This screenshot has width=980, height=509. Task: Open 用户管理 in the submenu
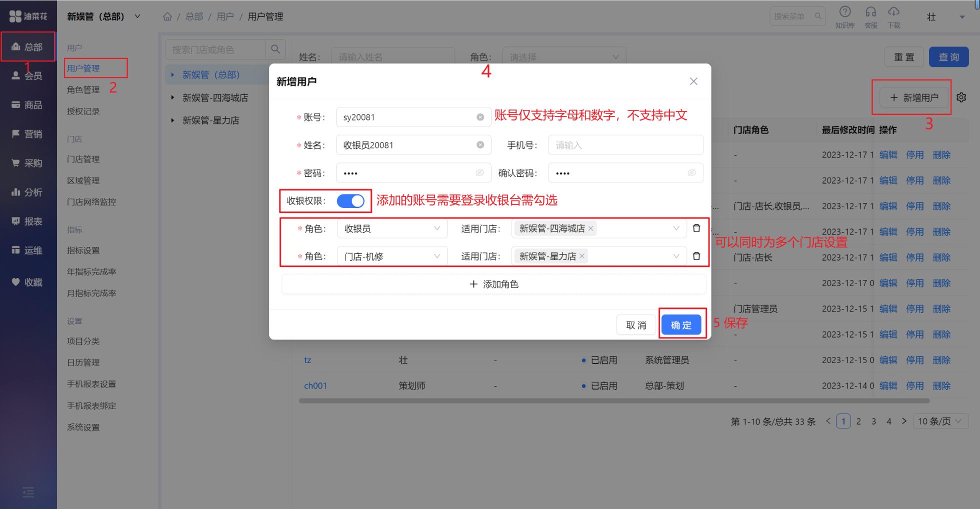[83, 68]
